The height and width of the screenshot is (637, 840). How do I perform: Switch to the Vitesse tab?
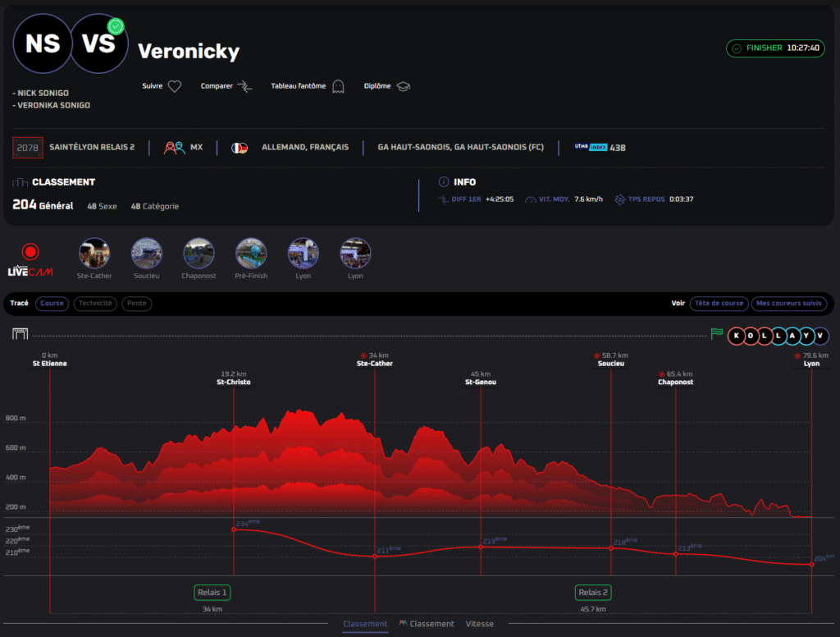coord(480,624)
